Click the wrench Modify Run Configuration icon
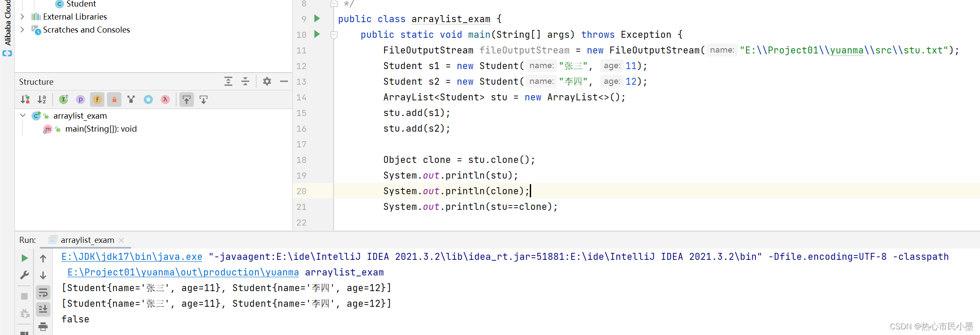Image resolution: width=980 pixels, height=335 pixels. point(25,275)
